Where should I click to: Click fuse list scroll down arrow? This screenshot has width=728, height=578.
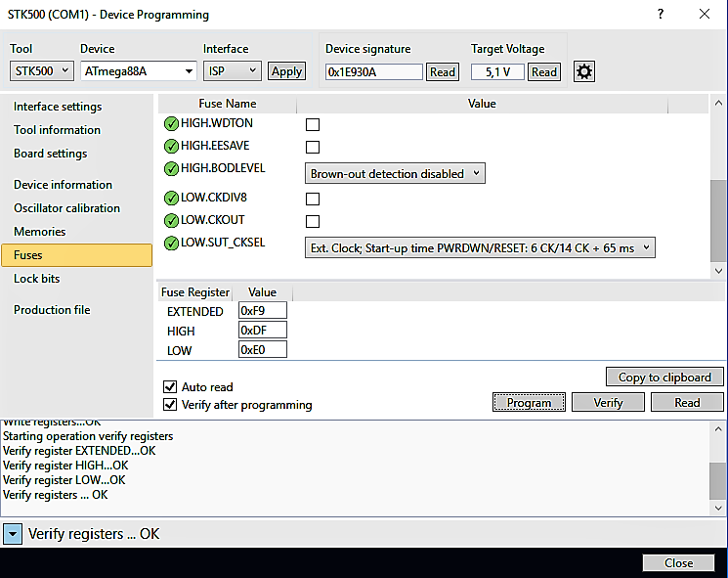coord(718,271)
